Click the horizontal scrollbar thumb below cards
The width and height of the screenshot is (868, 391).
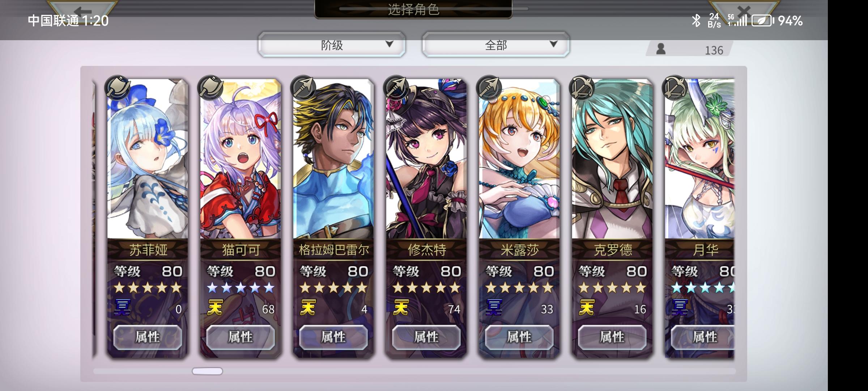click(207, 371)
